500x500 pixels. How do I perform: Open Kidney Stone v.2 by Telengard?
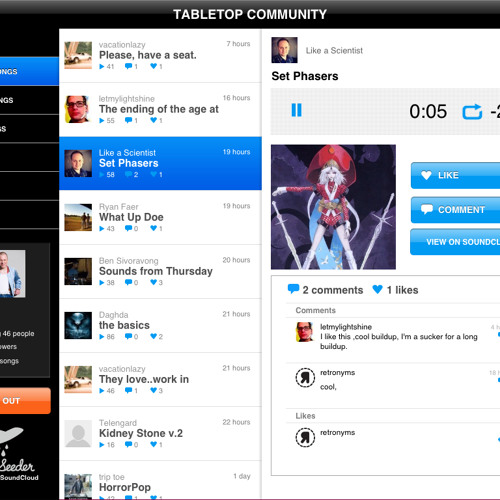[x=160, y=434]
